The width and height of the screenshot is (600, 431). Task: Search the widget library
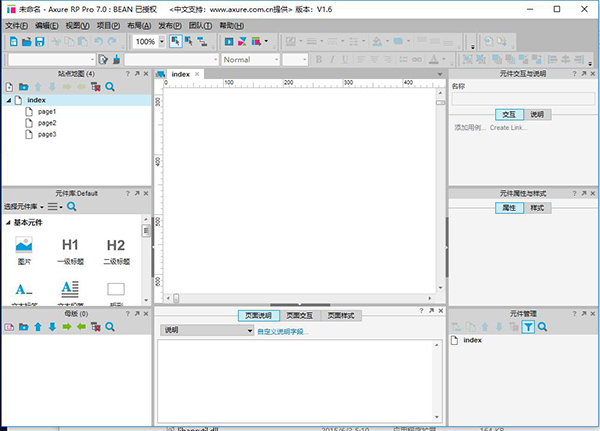(72, 207)
